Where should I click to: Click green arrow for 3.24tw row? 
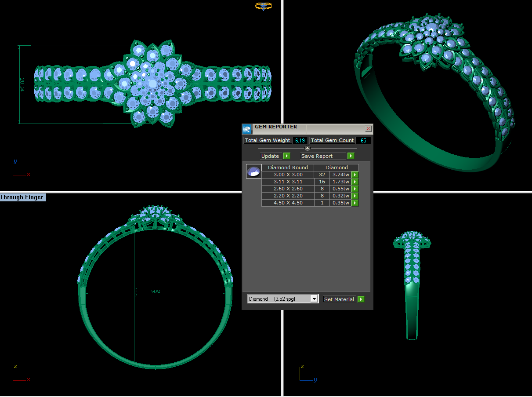(x=355, y=175)
